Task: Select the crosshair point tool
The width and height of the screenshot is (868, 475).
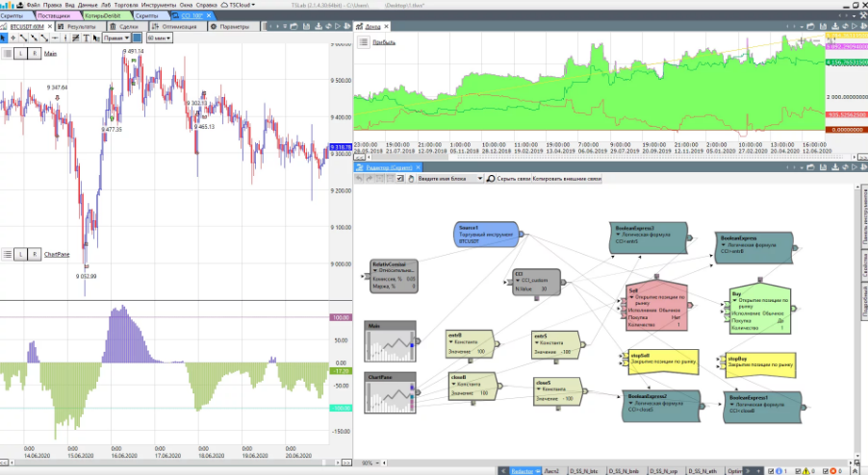Action: 13,37
